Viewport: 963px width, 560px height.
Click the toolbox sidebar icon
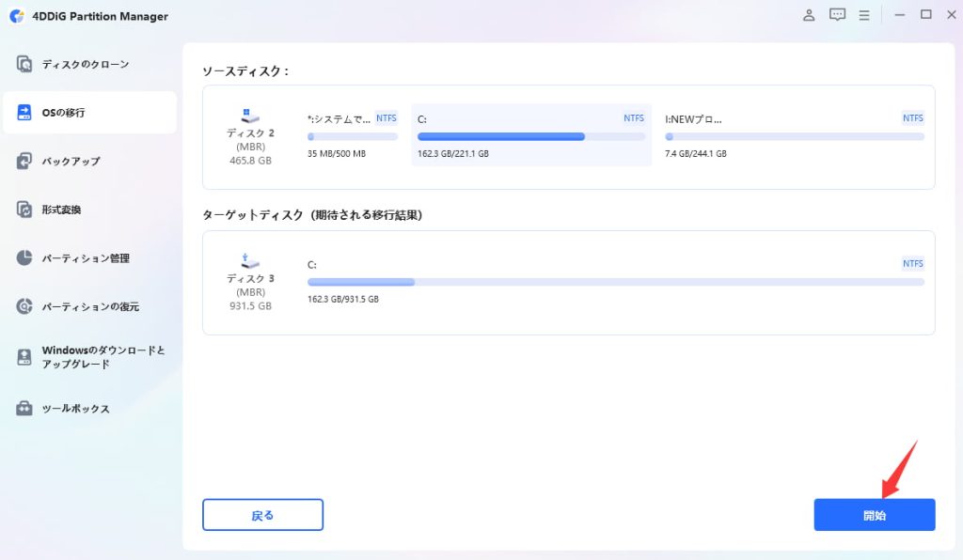click(x=24, y=408)
